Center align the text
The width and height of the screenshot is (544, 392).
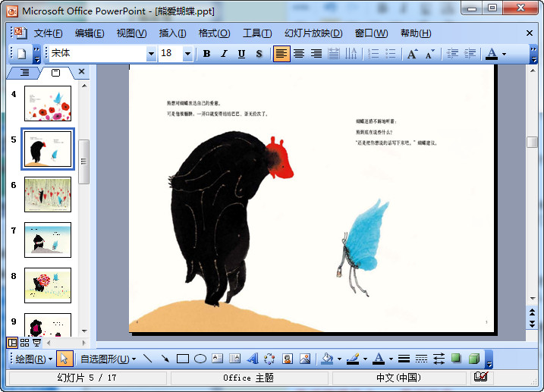[x=299, y=54]
